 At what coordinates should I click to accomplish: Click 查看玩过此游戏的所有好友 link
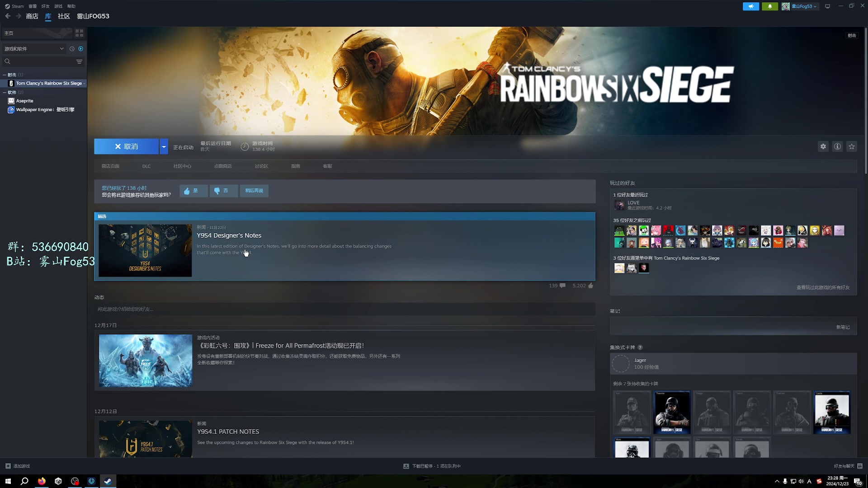[823, 288]
